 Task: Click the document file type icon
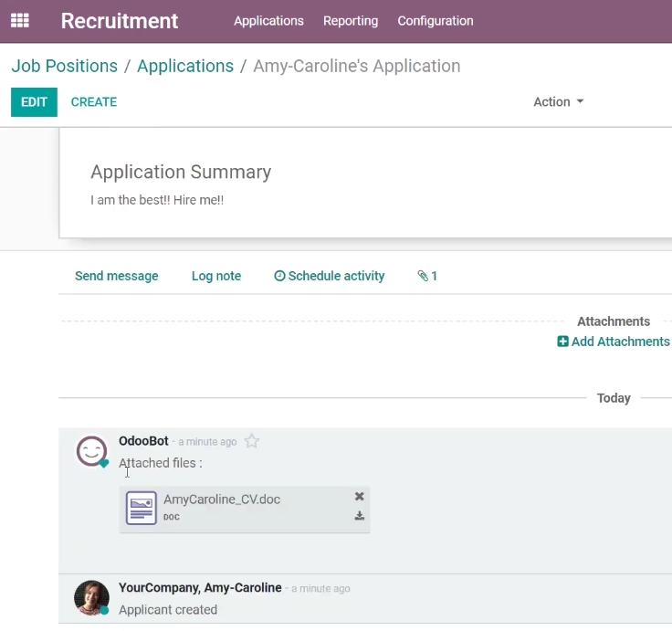[141, 508]
